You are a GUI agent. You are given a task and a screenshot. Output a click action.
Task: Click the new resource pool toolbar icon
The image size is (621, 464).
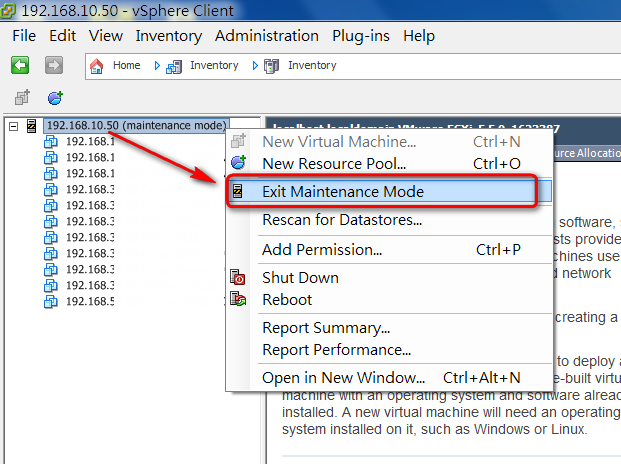pos(56,98)
